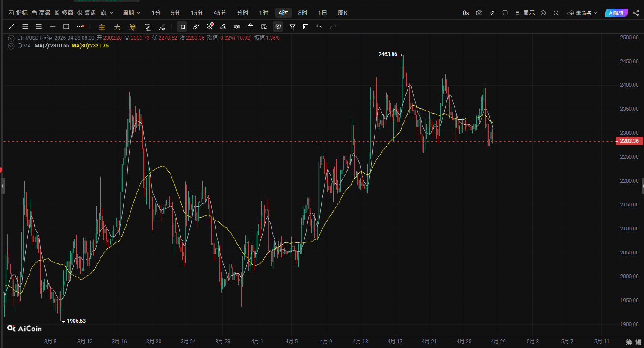The width and height of the screenshot is (644, 348).
Task: Select the rectangle drawing tool
Action: [x=66, y=27]
